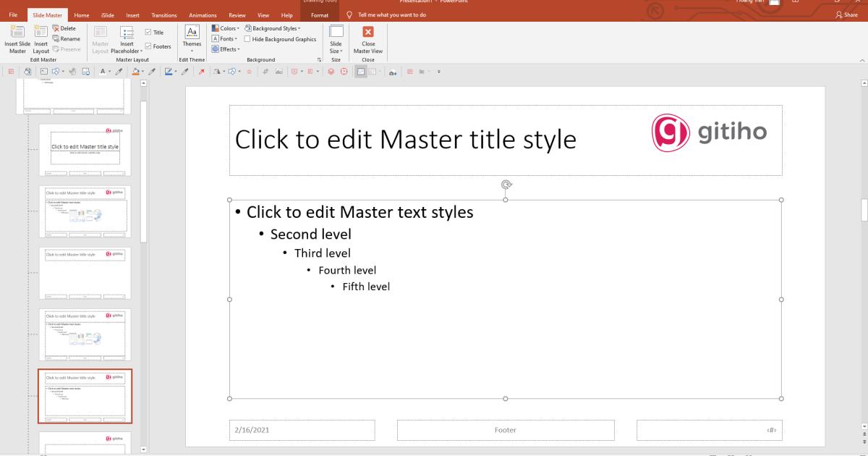Click the Rename icon in Edit Master group
Screen dimensions: 868x456
pyautogui.click(x=67, y=38)
